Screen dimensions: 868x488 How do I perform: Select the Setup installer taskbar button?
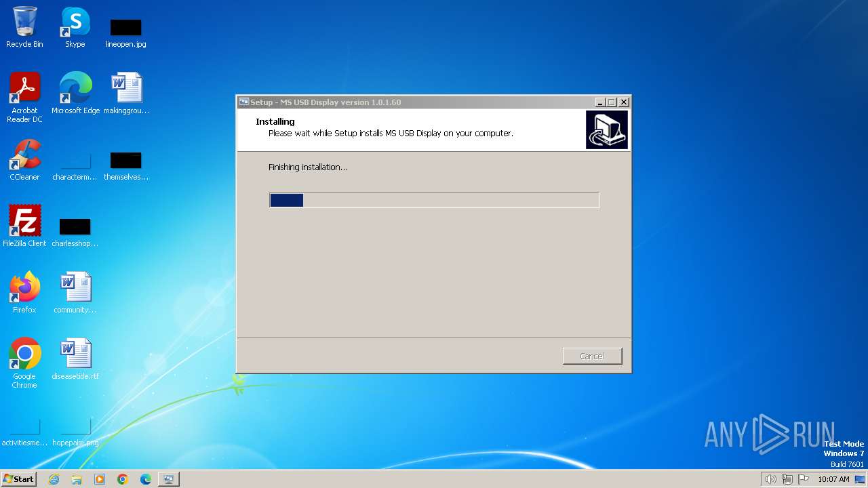pos(168,479)
